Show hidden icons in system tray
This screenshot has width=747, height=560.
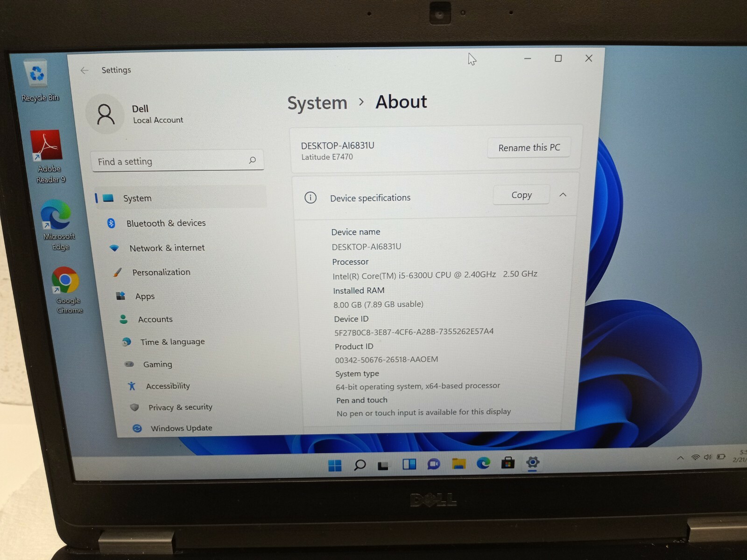[x=680, y=458]
